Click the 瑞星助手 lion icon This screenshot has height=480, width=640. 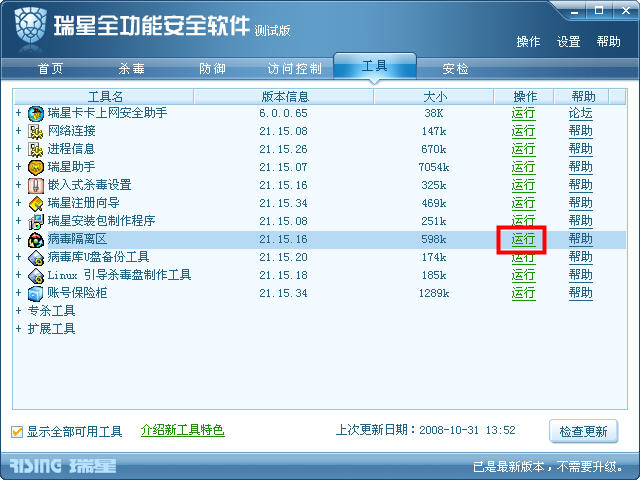pos(36,167)
